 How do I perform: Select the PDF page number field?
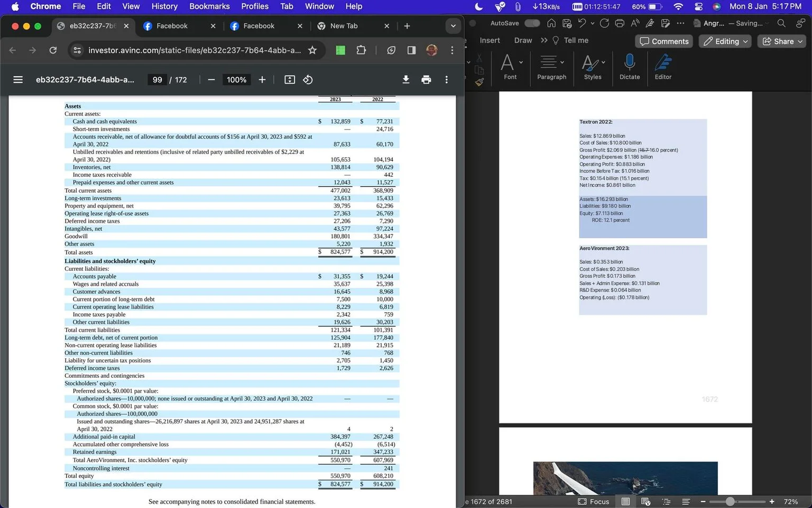coord(157,79)
